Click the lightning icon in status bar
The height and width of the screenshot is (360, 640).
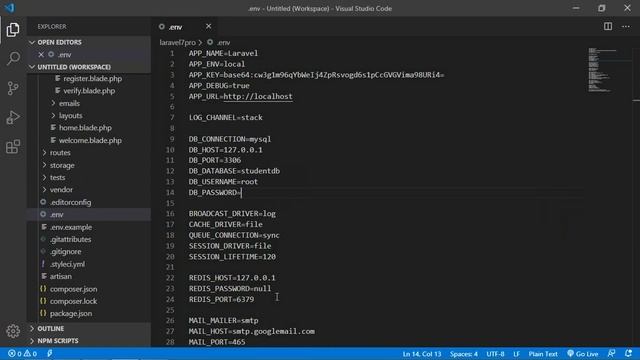click(50, 354)
